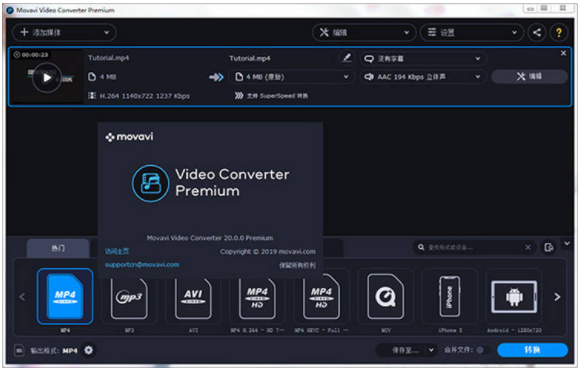The image size is (582, 373).
Task: Toggle the merge files switch
Action: click(482, 350)
